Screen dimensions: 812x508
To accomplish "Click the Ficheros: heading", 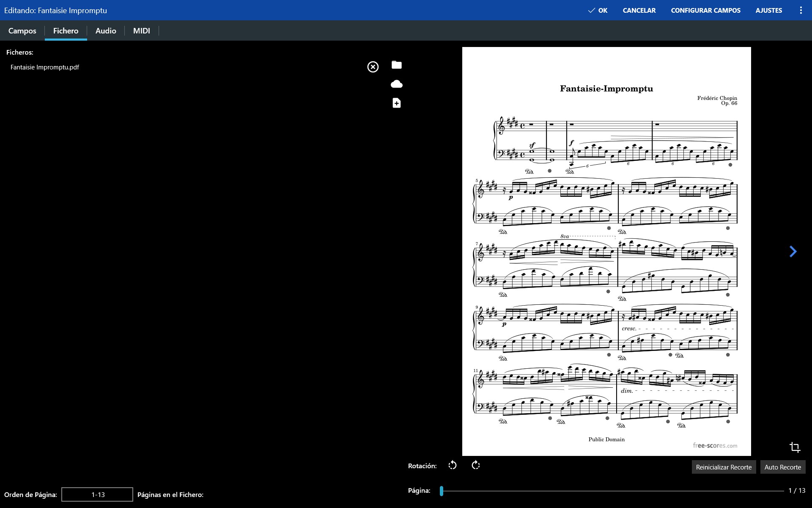I will pyautogui.click(x=20, y=52).
